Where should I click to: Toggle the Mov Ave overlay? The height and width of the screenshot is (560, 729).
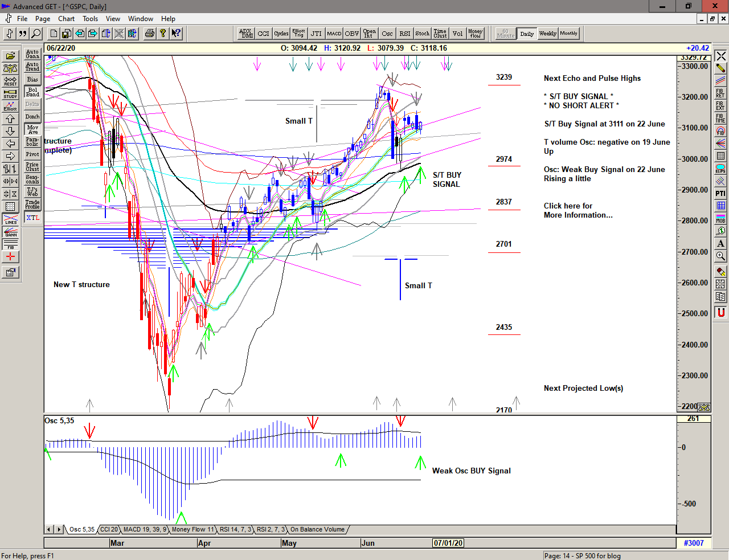(x=32, y=129)
